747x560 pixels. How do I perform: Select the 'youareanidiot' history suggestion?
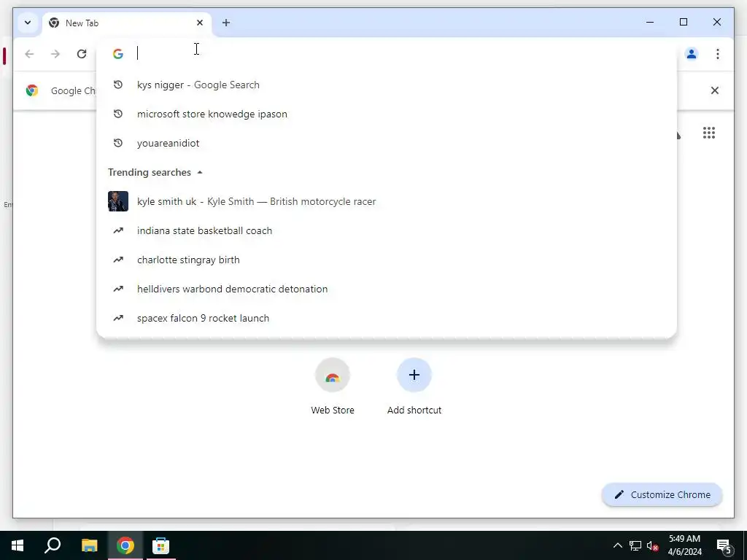[x=387, y=144]
